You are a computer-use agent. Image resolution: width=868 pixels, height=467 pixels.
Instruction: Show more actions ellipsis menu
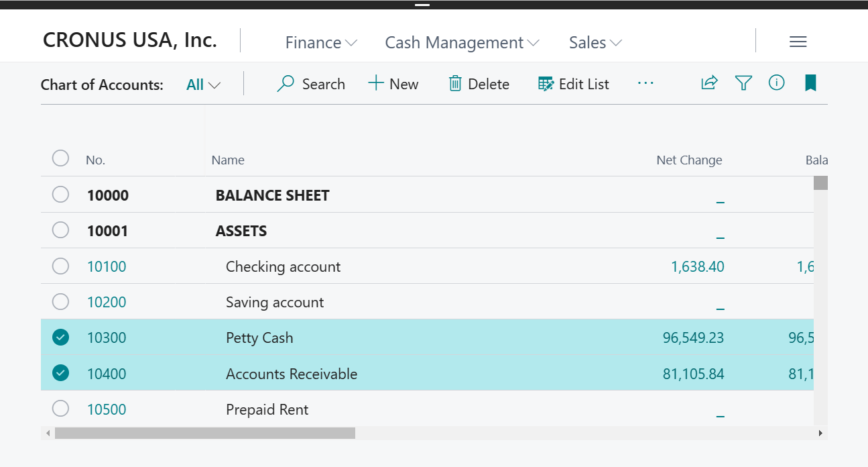[x=645, y=83]
